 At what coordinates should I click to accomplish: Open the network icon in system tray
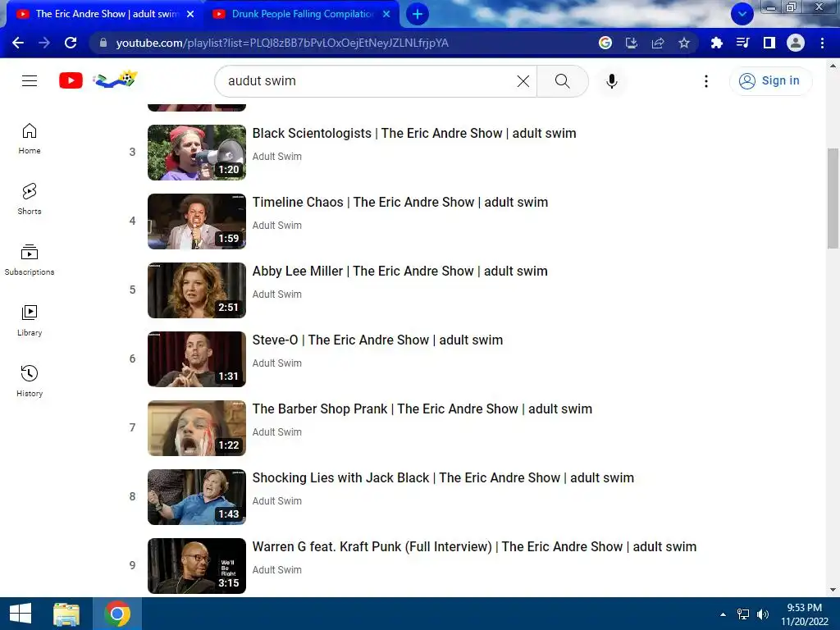click(743, 614)
